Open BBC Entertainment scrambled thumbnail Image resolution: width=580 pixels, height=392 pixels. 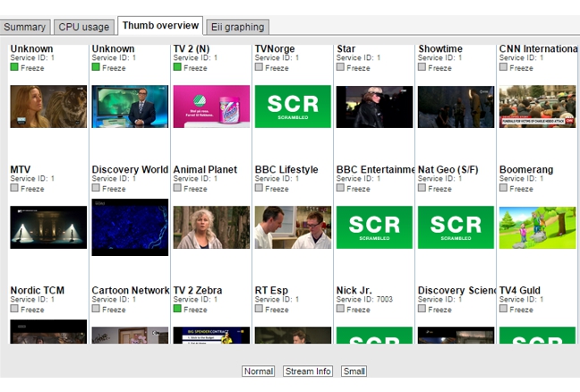pyautogui.click(x=374, y=227)
